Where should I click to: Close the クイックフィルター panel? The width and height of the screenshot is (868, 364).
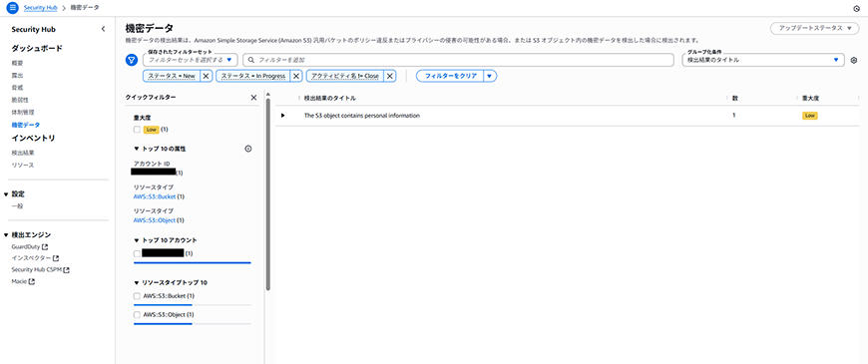(x=253, y=98)
